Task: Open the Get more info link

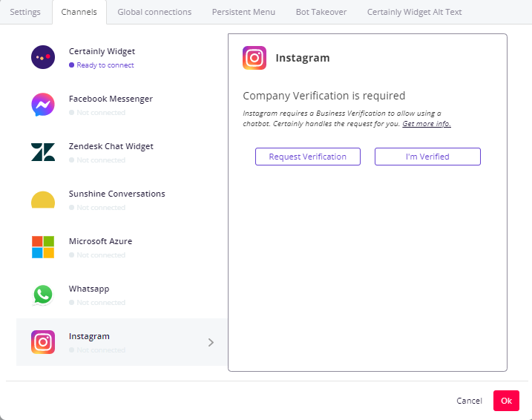Action: (x=427, y=124)
